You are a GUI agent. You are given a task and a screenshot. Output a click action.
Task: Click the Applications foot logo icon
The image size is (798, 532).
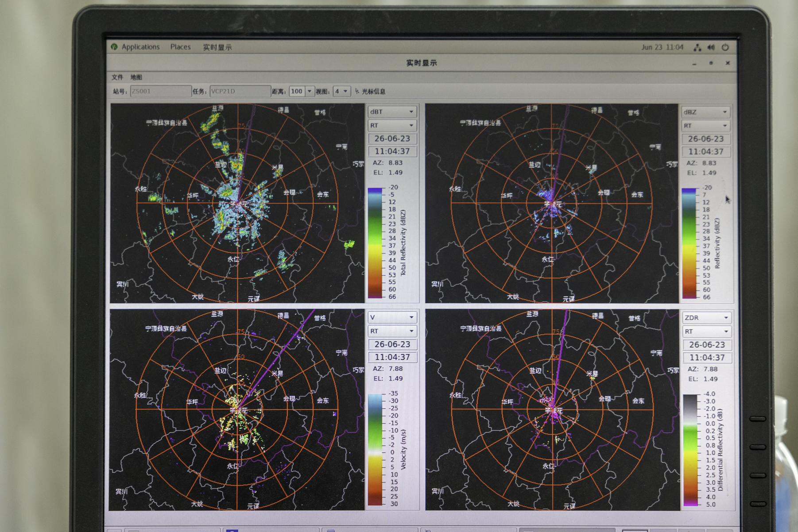[114, 47]
